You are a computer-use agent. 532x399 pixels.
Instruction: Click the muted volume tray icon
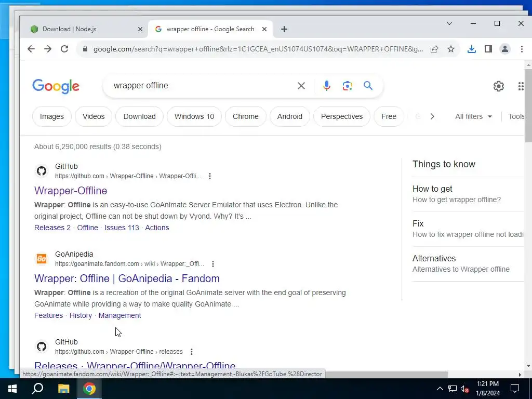point(465,389)
